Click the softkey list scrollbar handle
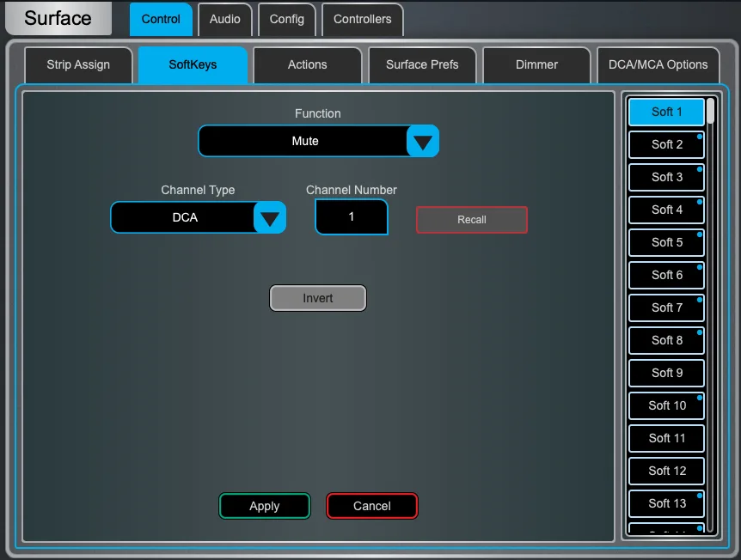Screen dimensions: 741x560 [710, 111]
